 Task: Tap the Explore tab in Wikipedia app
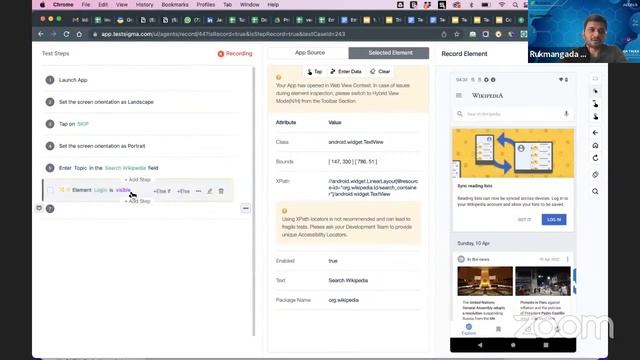tap(469, 329)
